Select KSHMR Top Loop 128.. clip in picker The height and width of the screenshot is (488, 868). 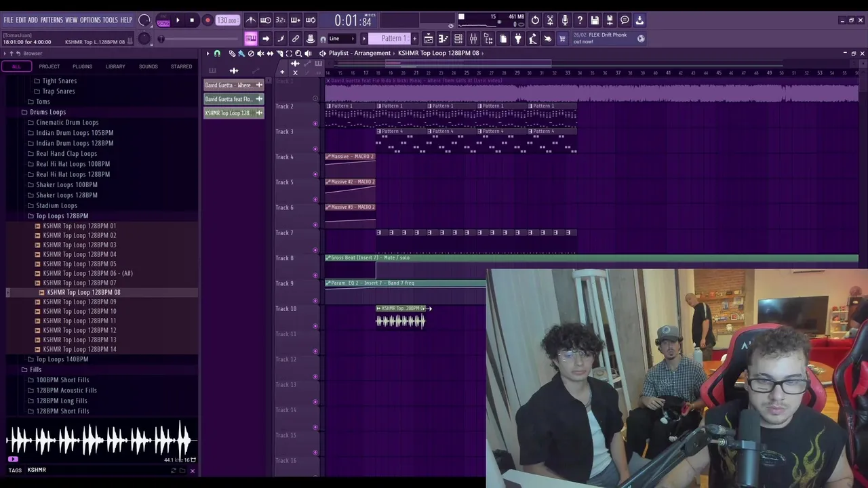point(234,113)
